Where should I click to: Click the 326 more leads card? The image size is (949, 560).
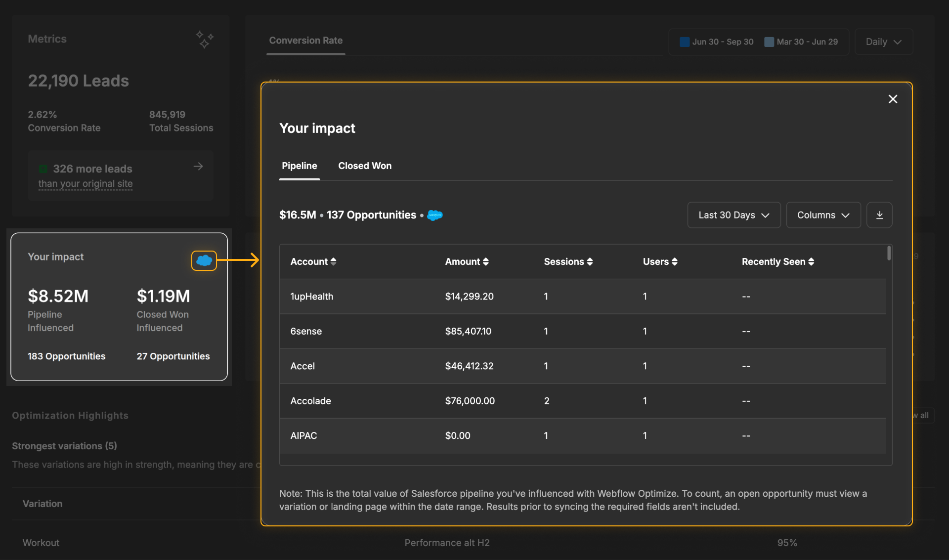pyautogui.click(x=121, y=175)
